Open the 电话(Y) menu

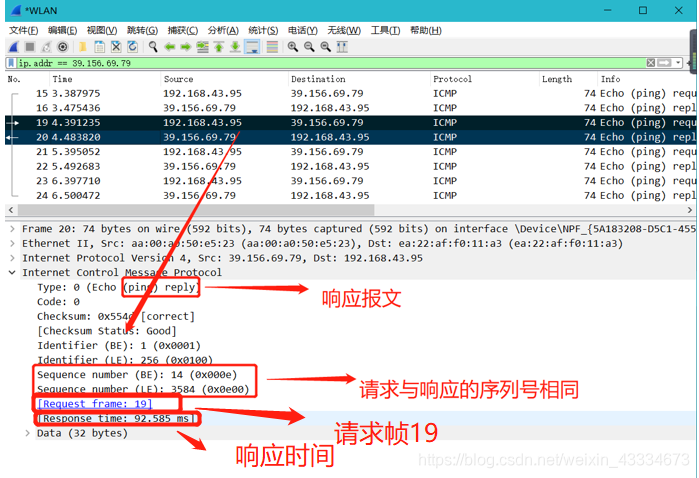303,30
